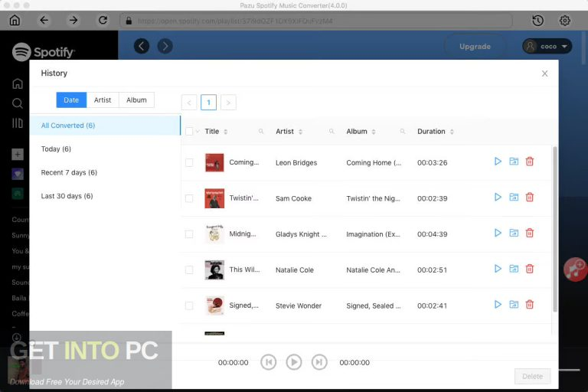Search the Album column
This screenshot has width=588, height=392.
403,131
